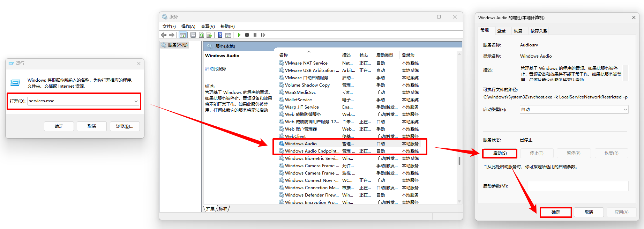The image size is (644, 229).
Task: Click the Back arrow in Services toolbar
Action: coord(164,35)
